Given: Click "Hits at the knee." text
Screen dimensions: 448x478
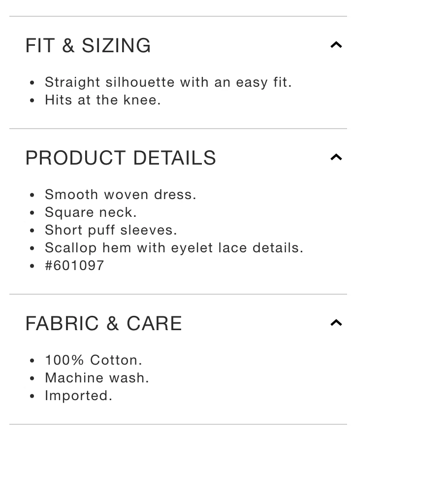Looking at the screenshot, I should (x=103, y=100).
